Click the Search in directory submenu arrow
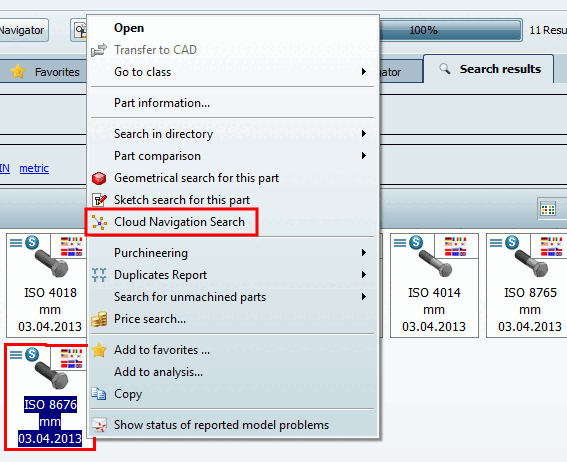 [364, 134]
